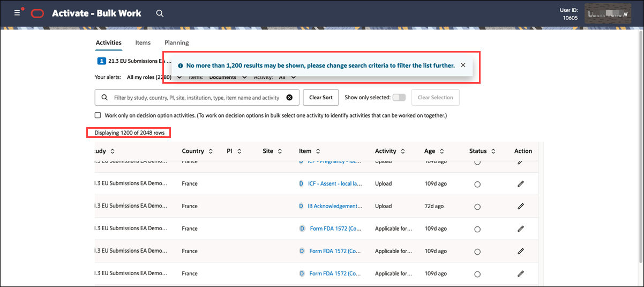644x287 pixels.
Task: Open search with the magnifier icon in header
Action: pyautogui.click(x=160, y=13)
